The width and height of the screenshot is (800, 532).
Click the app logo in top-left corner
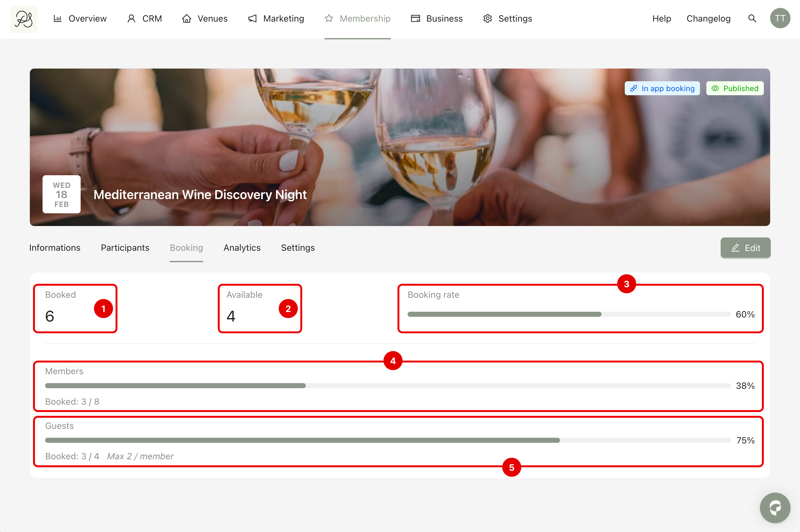[24, 19]
